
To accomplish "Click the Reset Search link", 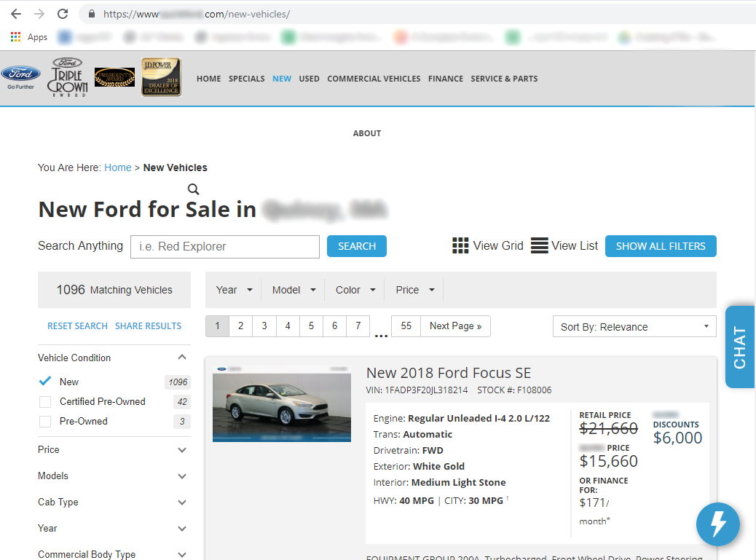I will [77, 326].
